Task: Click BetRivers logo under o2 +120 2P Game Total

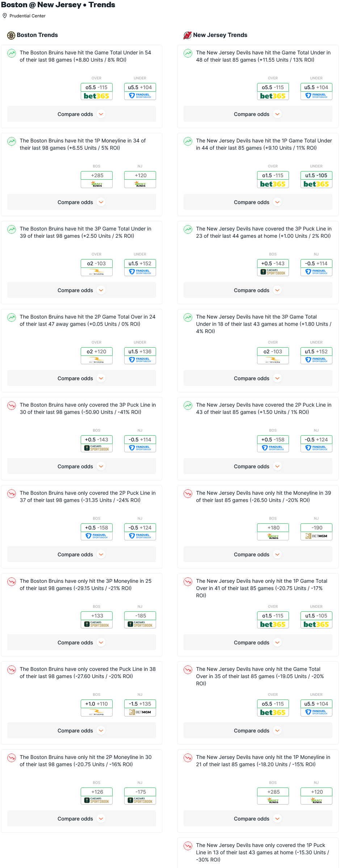Action: 97,360
